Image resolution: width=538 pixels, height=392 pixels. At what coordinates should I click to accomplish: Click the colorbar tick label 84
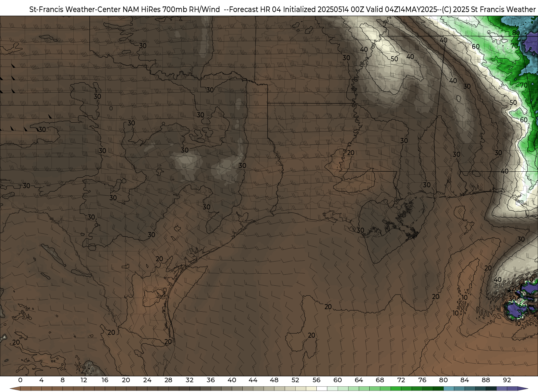click(x=465, y=380)
